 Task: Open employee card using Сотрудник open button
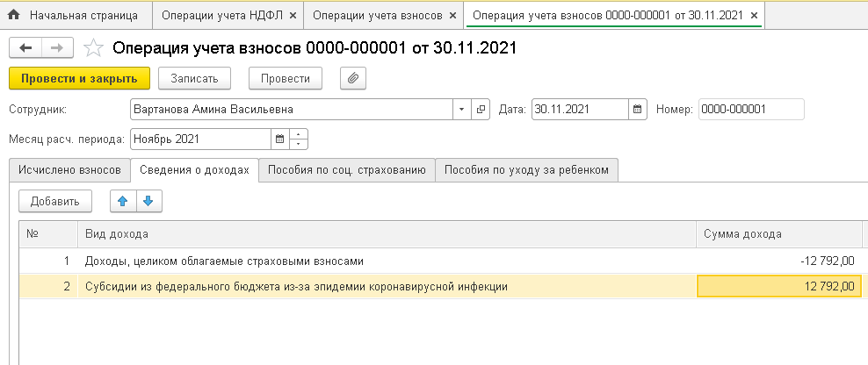[481, 110]
